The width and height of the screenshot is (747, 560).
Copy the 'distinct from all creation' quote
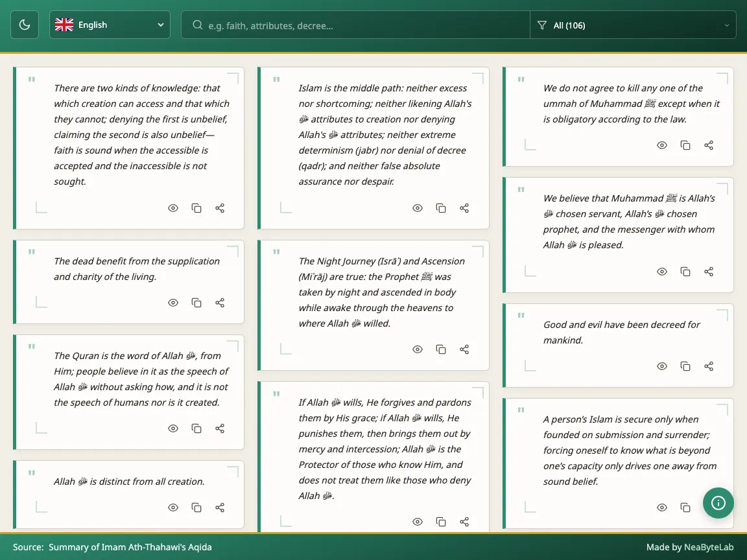pos(196,507)
